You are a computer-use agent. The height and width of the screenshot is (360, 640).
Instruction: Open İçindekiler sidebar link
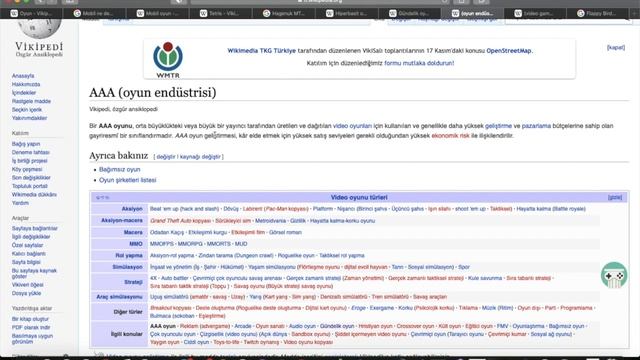[x=24, y=93]
